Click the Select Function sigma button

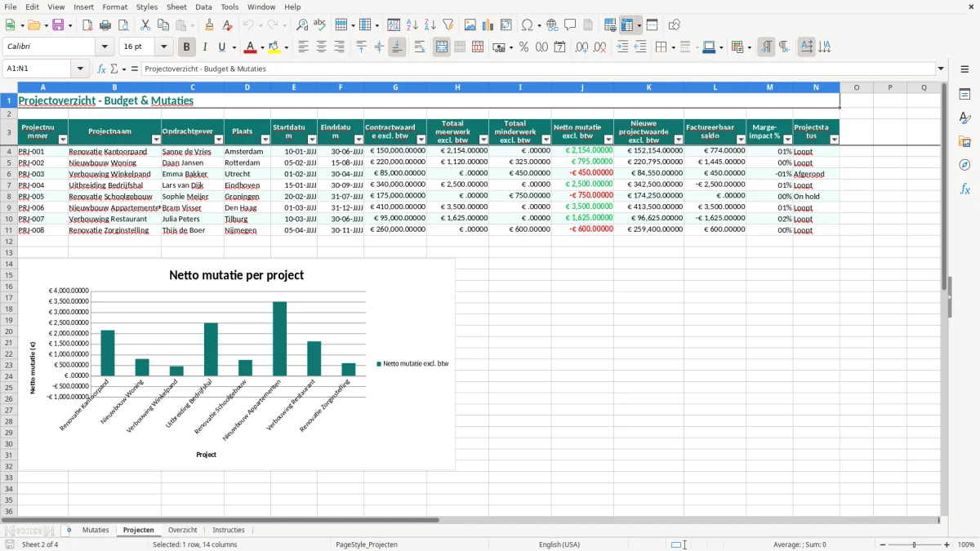(114, 69)
